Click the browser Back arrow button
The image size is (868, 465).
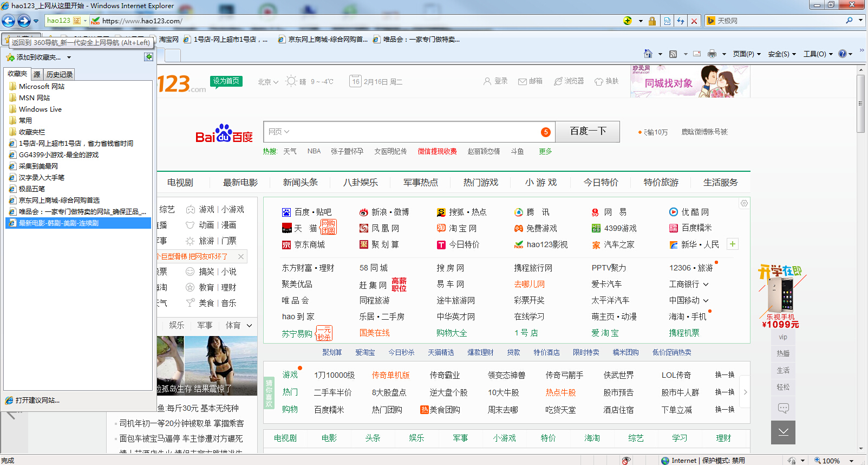pos(9,21)
